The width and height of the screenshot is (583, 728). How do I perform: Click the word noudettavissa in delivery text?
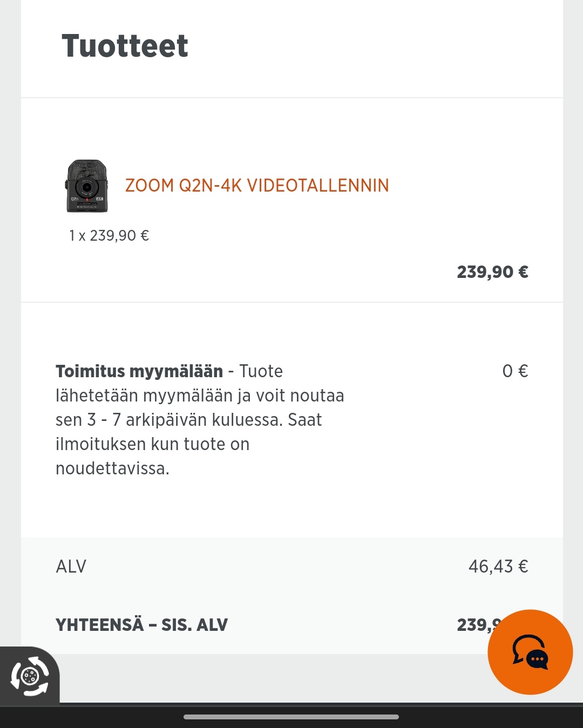112,468
